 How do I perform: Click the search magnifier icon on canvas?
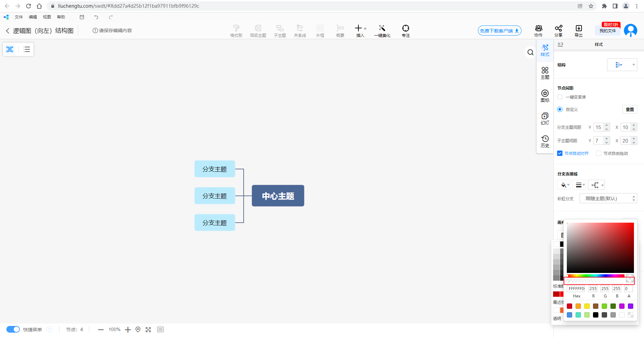pos(530,52)
